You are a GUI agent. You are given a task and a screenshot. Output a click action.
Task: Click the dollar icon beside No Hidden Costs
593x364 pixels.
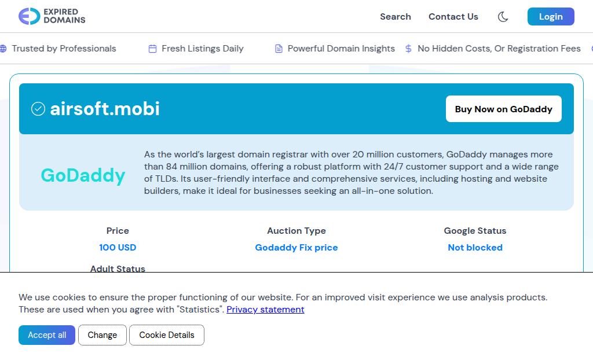click(408, 49)
